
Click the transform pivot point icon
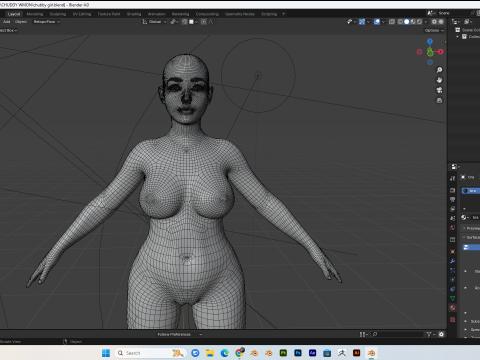tap(174, 22)
